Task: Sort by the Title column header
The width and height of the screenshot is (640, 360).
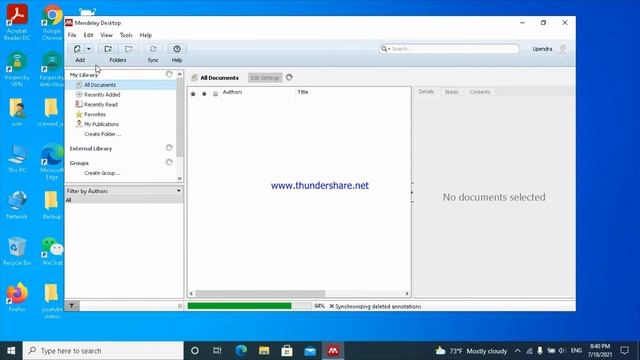Action: coord(303,92)
